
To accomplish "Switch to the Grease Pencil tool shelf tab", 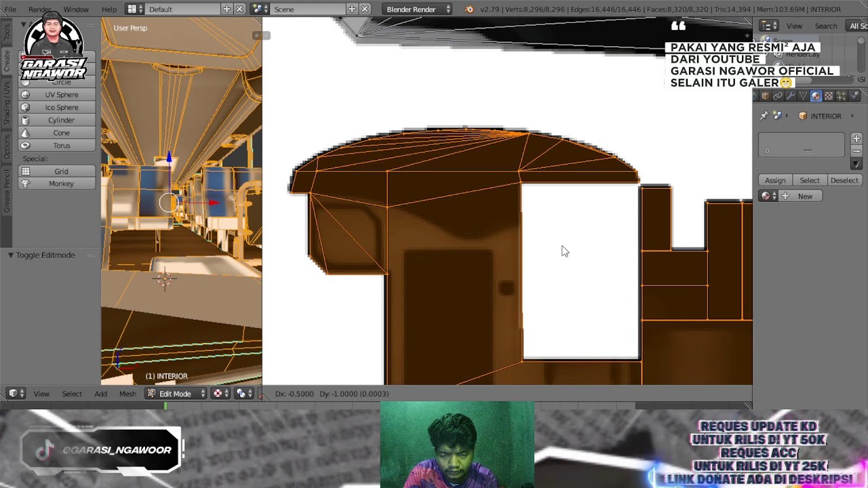I will 7,190.
